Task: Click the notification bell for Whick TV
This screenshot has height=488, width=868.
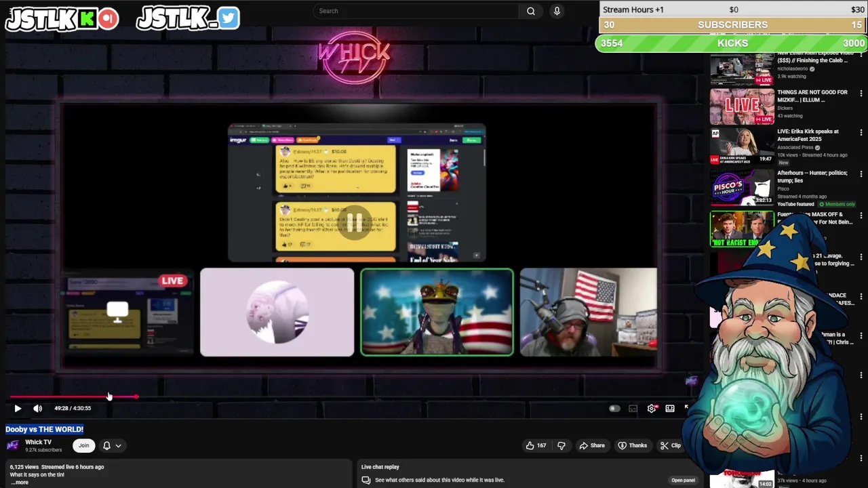Action: tap(106, 445)
